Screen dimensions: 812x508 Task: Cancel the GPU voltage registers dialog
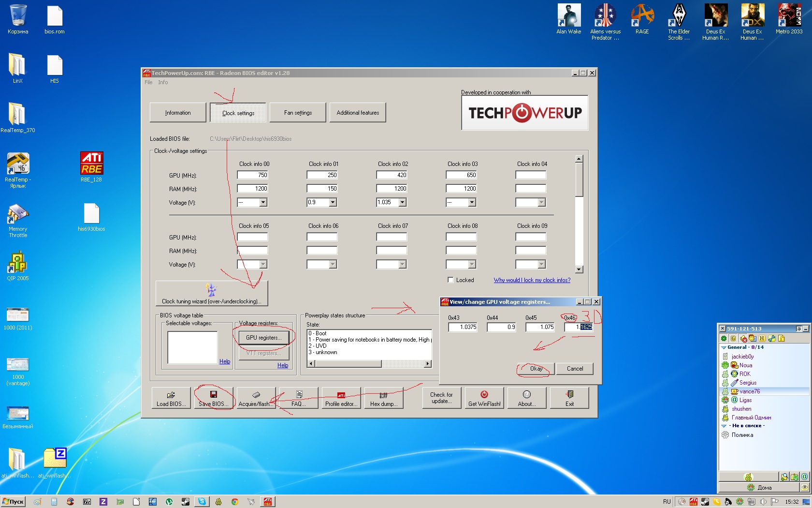[575, 369]
